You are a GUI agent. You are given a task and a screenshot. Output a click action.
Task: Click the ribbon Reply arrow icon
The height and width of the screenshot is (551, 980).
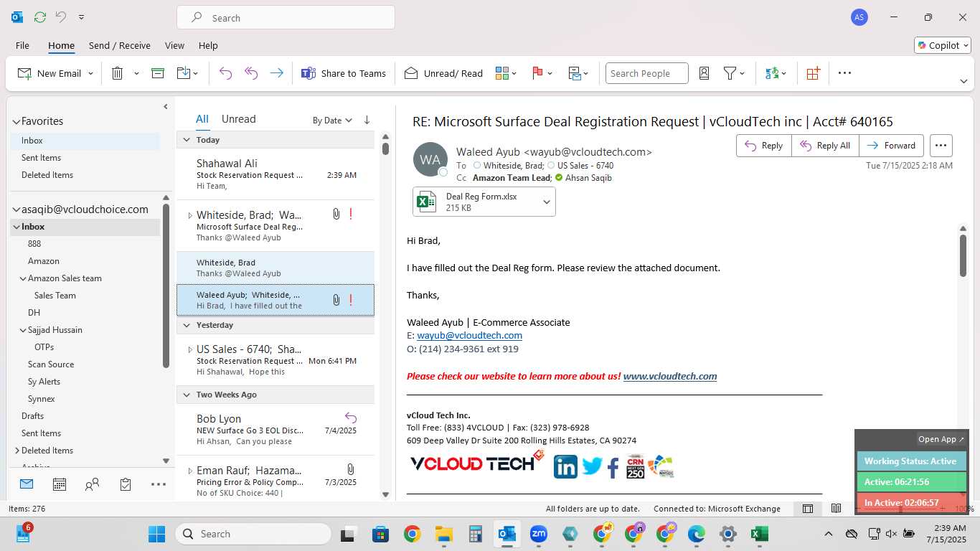[225, 73]
